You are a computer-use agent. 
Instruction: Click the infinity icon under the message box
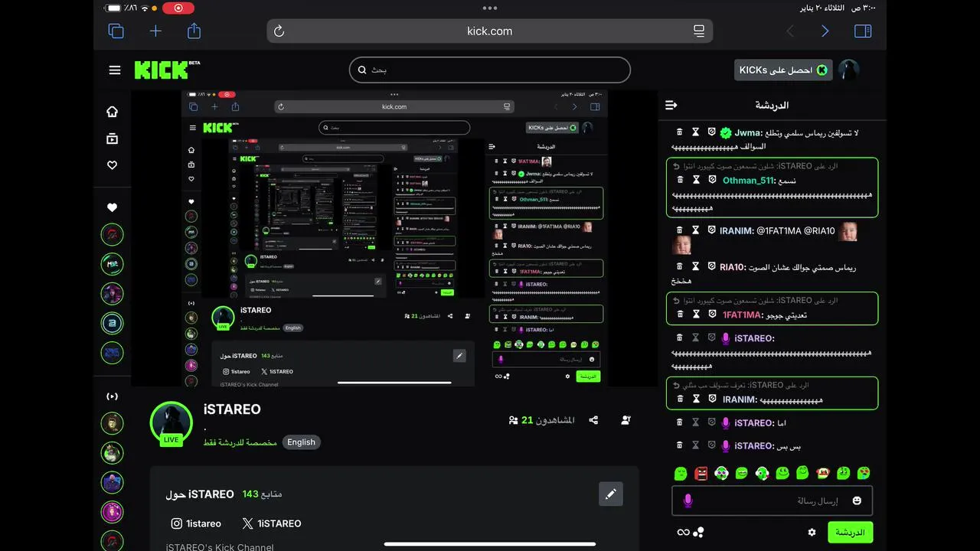click(x=683, y=532)
